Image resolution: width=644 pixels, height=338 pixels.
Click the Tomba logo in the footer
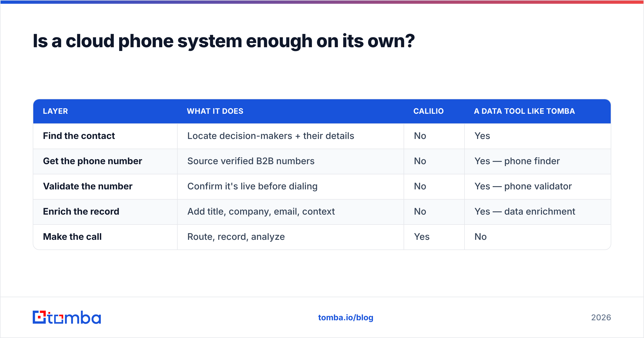point(67,317)
